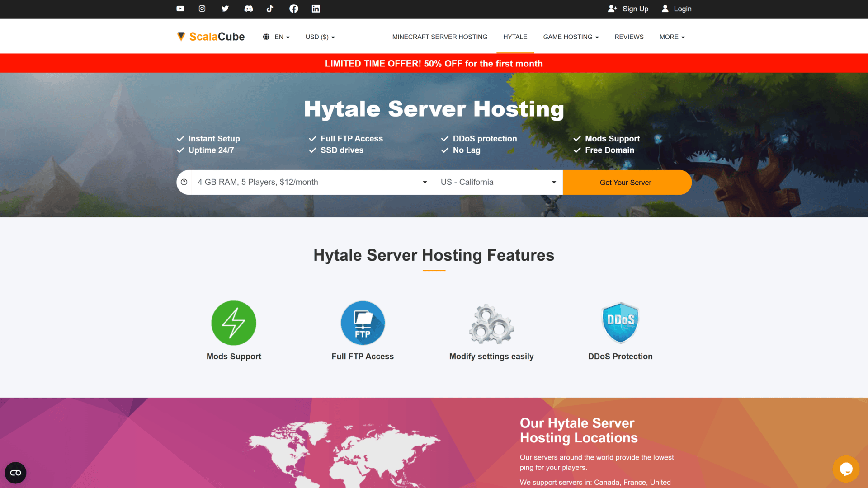Select the Hytale nav item
Screen dimensions: 868x488
tap(515, 37)
